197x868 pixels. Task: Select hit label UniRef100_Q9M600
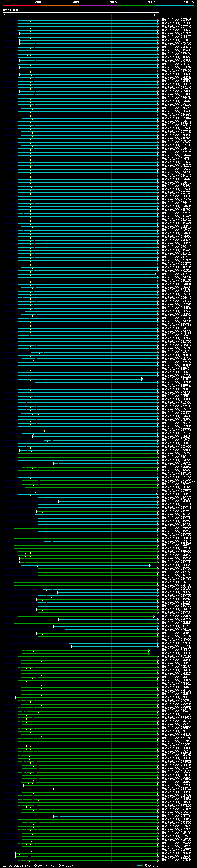[177, 74]
